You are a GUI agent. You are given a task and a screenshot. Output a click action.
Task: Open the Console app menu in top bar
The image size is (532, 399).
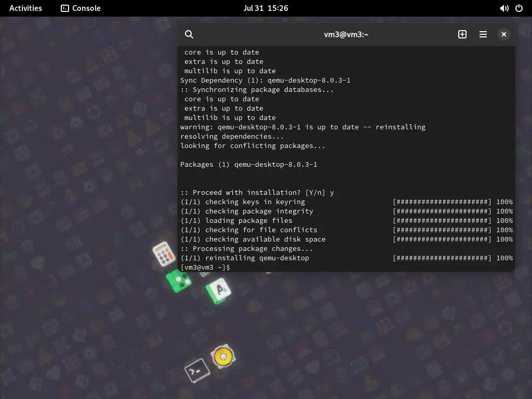click(81, 8)
